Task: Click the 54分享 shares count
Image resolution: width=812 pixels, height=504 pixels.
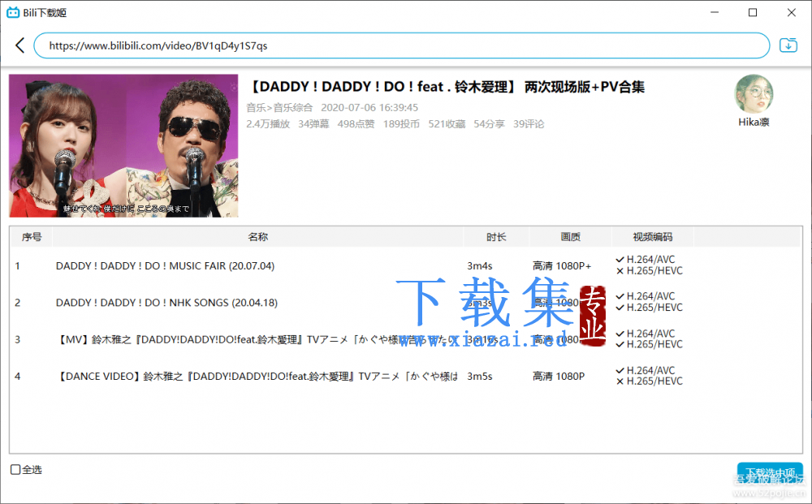Action: click(489, 124)
